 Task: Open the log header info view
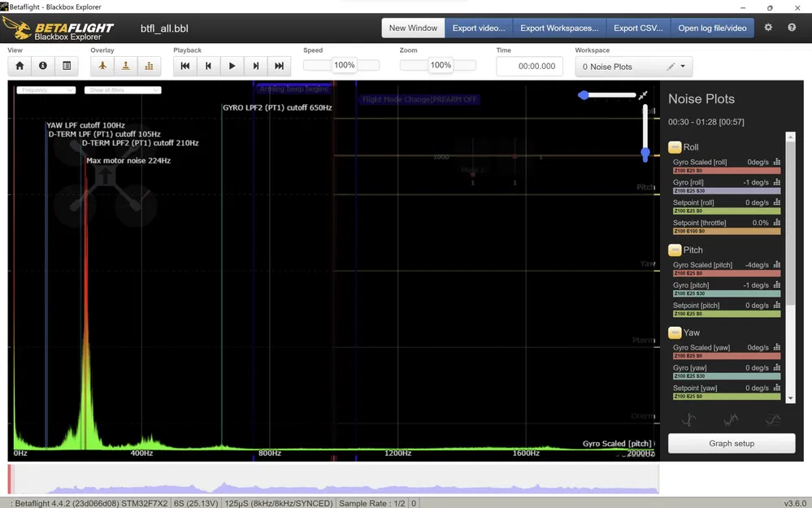43,66
